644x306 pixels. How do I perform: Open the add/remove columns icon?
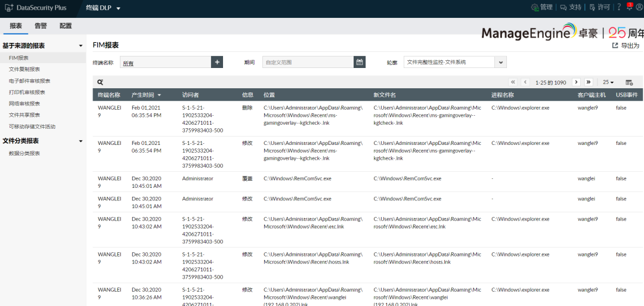[629, 82]
